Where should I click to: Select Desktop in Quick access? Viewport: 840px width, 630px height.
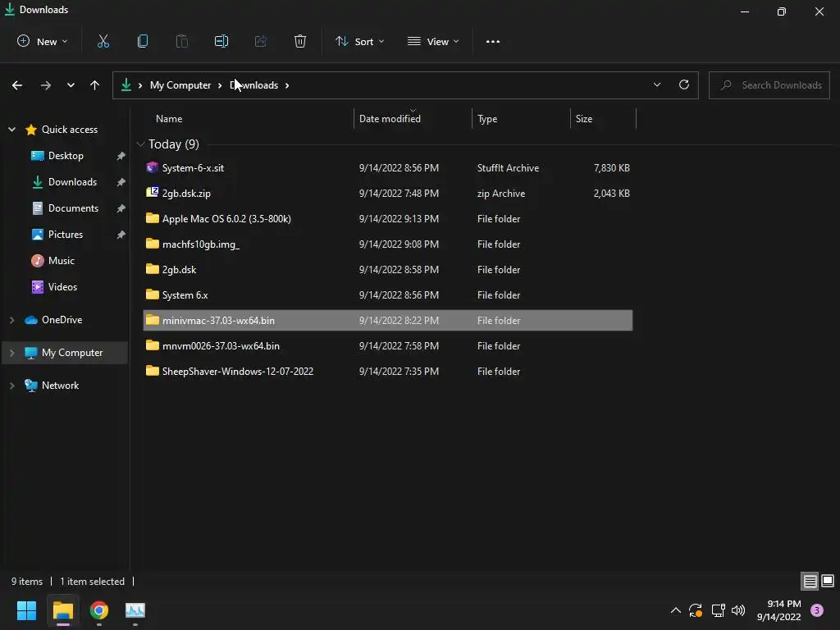coord(66,155)
